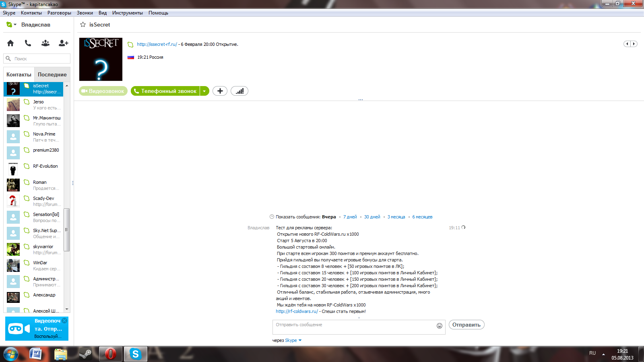The image size is (644, 362).
Task: Click the search magnifier icon
Action: pos(8,59)
